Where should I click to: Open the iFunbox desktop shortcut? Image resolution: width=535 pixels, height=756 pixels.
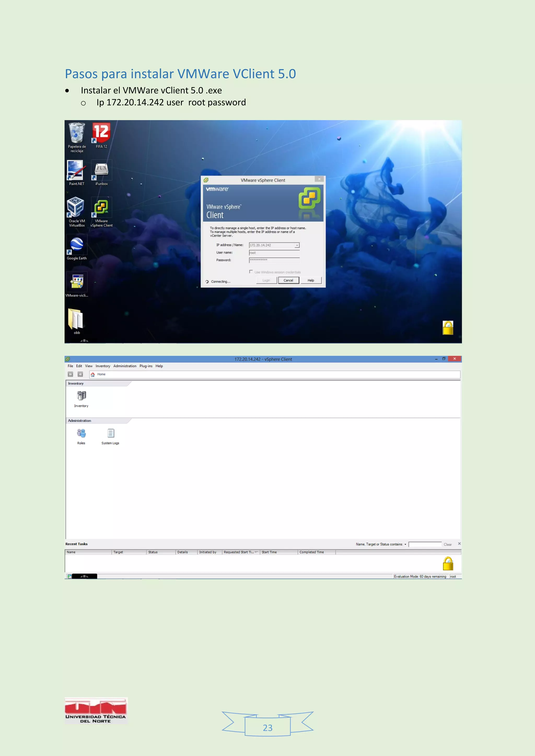click(x=101, y=173)
